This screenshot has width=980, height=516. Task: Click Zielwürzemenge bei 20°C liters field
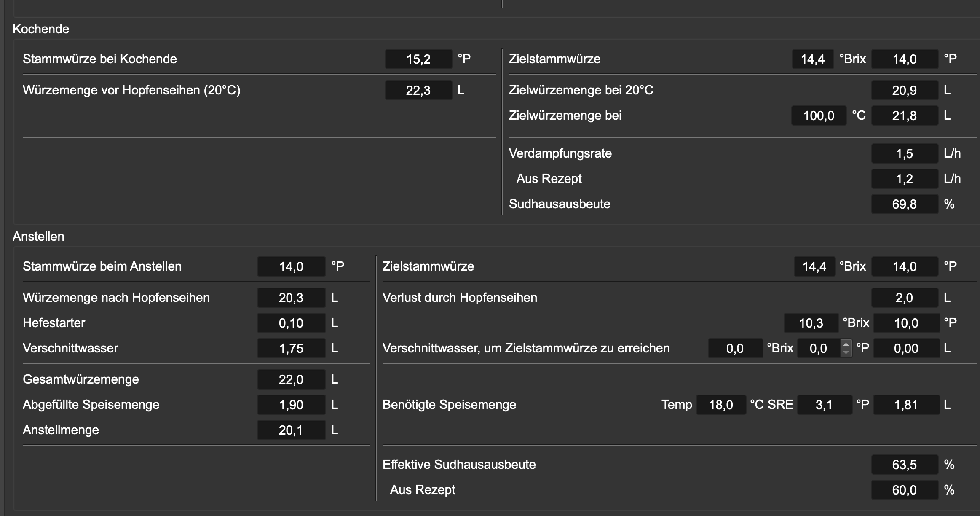coord(904,90)
